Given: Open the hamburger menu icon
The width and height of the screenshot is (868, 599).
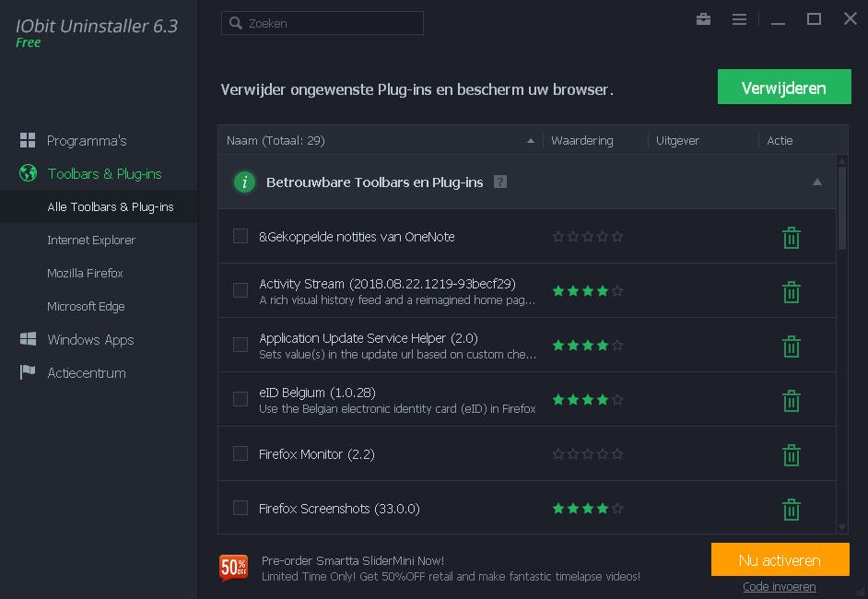Looking at the screenshot, I should [x=738, y=19].
